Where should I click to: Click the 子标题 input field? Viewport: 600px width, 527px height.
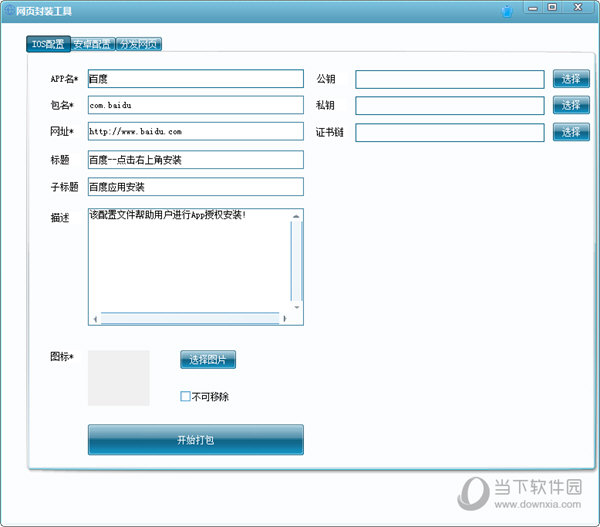[196, 186]
